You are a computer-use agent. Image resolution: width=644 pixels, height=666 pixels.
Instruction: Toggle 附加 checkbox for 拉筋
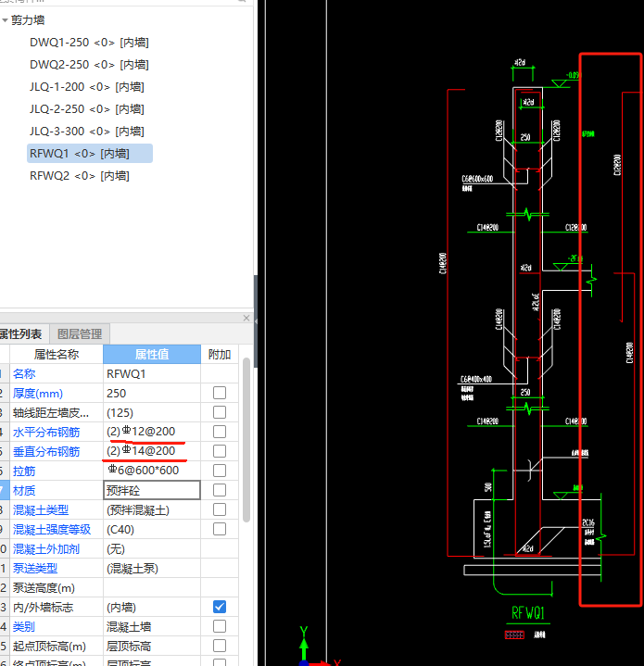click(220, 471)
